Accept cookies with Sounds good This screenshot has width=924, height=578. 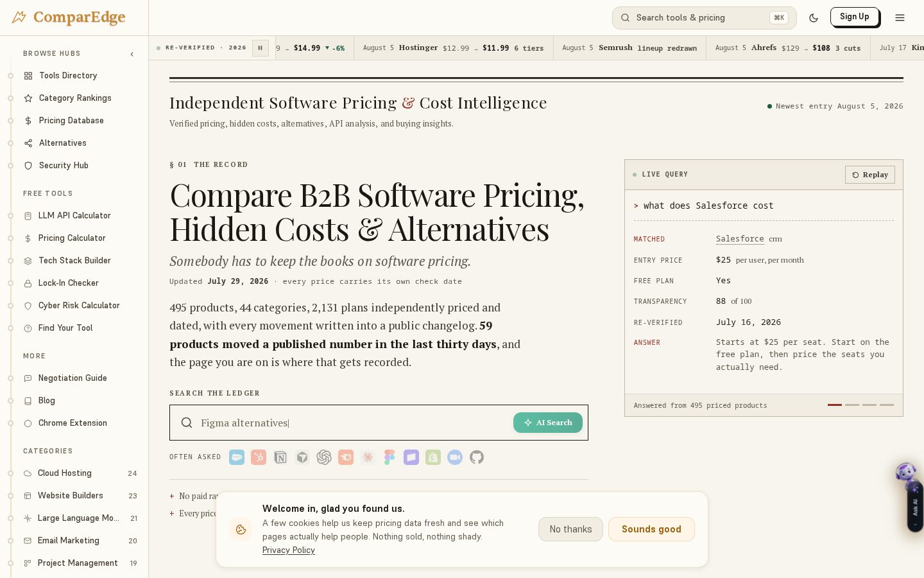tap(651, 529)
